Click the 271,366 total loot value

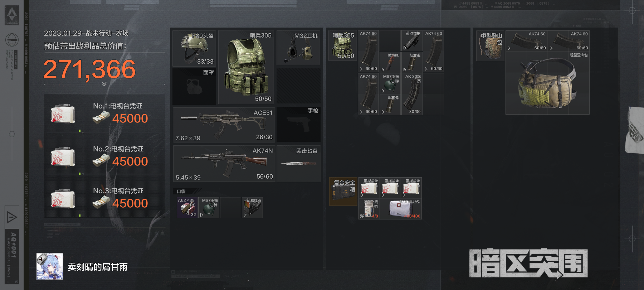89,69
